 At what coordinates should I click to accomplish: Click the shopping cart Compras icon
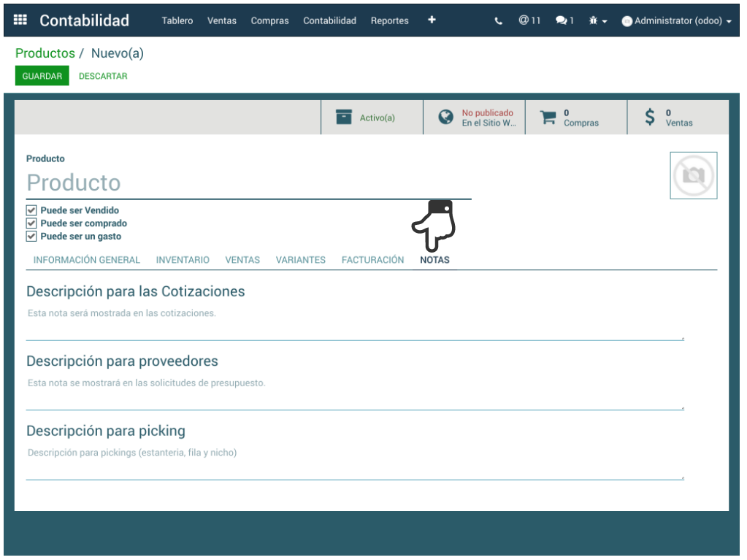[x=548, y=118]
